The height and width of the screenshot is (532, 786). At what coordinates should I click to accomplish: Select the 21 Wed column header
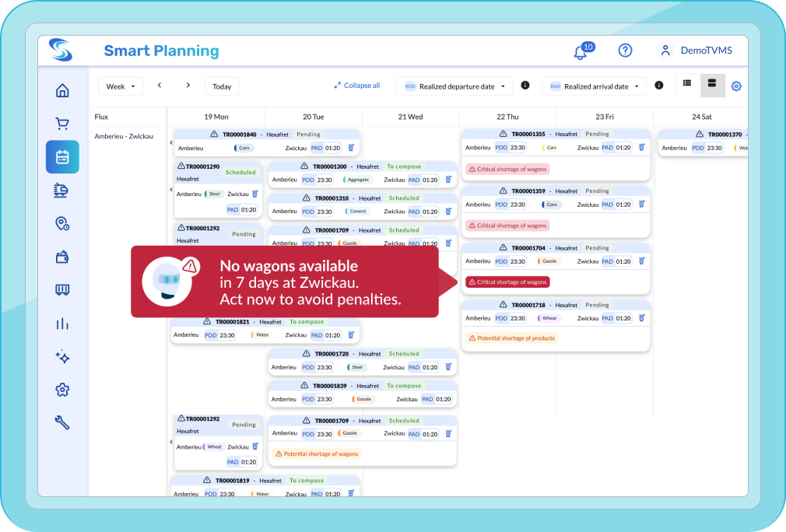(411, 117)
